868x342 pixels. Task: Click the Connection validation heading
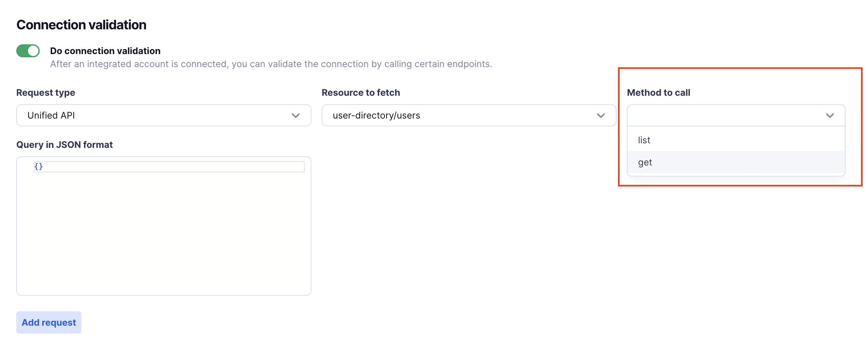(81, 25)
